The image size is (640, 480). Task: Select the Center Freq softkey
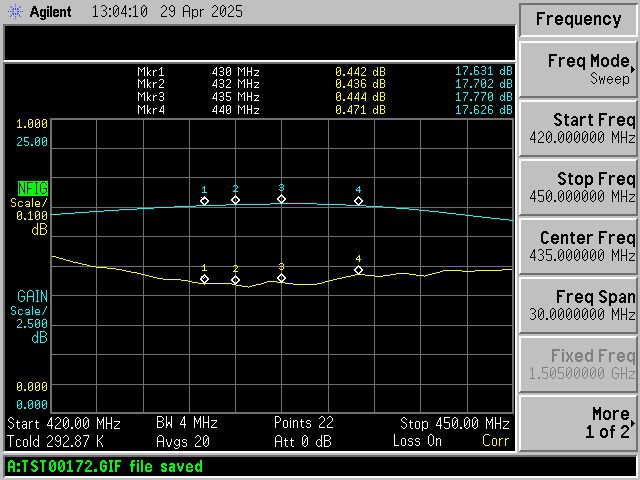578,247
